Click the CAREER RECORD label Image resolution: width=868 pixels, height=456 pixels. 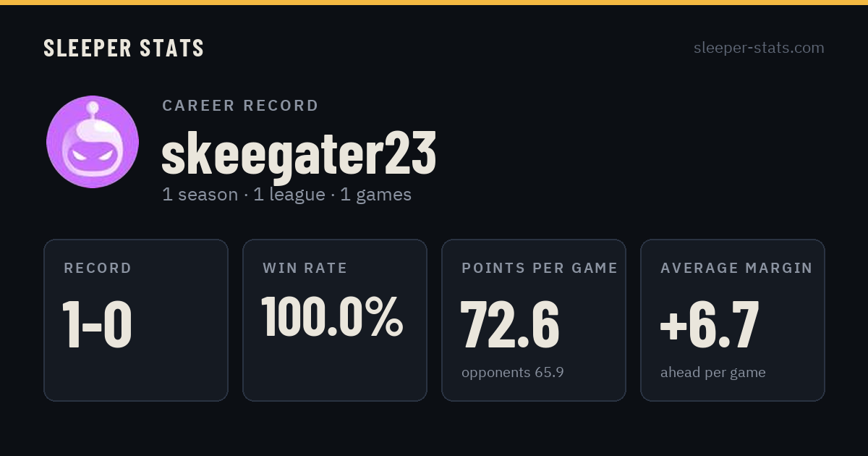pyautogui.click(x=240, y=106)
